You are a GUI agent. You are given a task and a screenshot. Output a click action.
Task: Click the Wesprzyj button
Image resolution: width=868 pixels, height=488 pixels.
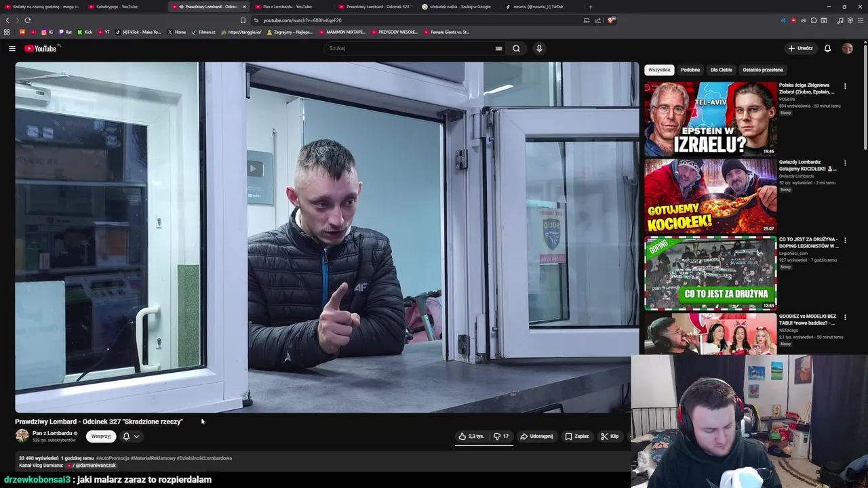pos(101,436)
